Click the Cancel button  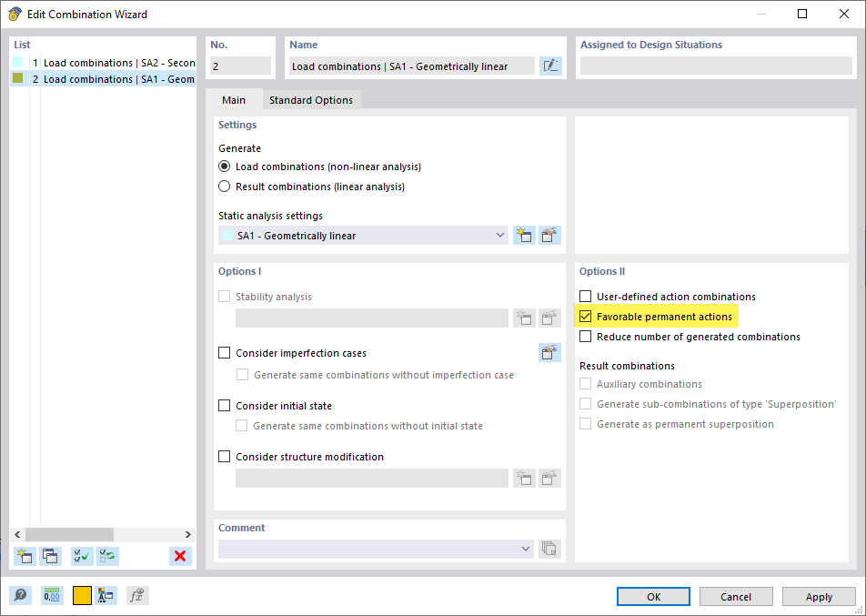[x=736, y=597]
